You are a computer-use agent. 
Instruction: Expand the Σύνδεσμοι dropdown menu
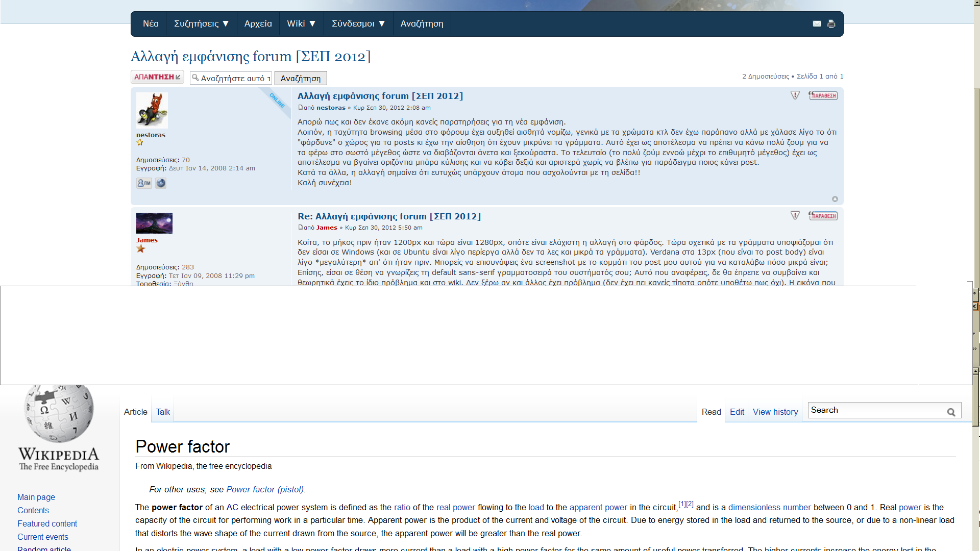click(358, 24)
